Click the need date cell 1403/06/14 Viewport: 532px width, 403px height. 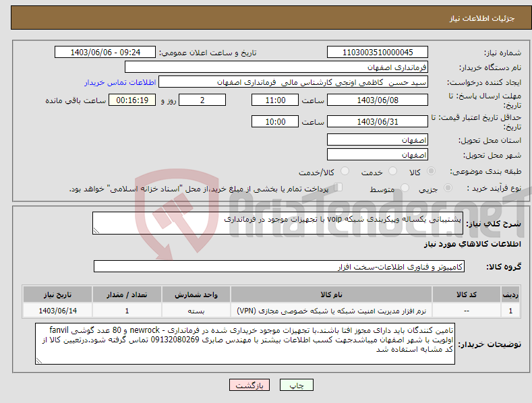(58, 311)
